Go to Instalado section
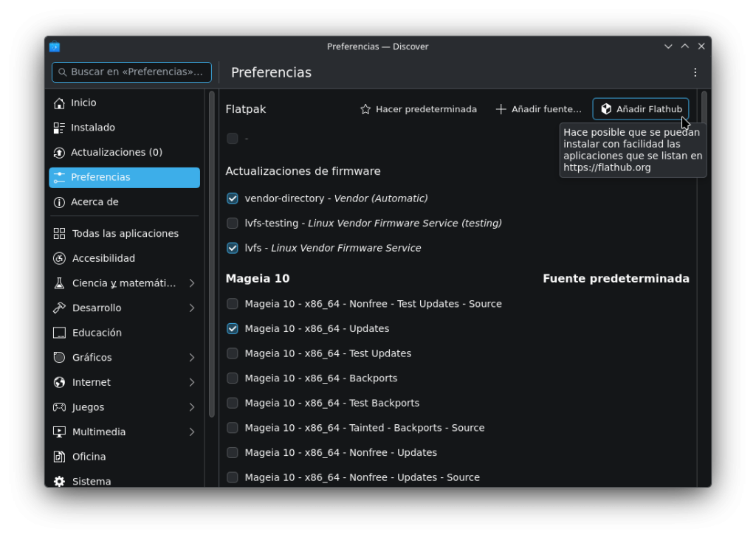The image size is (756, 540). [124, 128]
